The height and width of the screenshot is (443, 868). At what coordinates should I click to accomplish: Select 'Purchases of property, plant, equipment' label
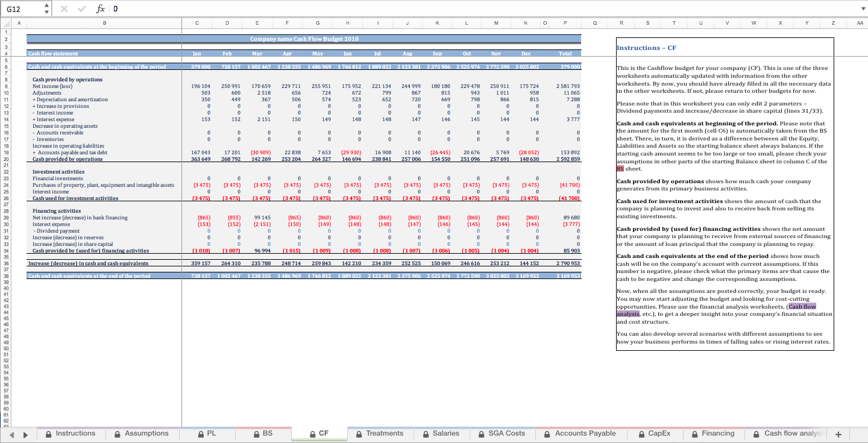point(103,185)
